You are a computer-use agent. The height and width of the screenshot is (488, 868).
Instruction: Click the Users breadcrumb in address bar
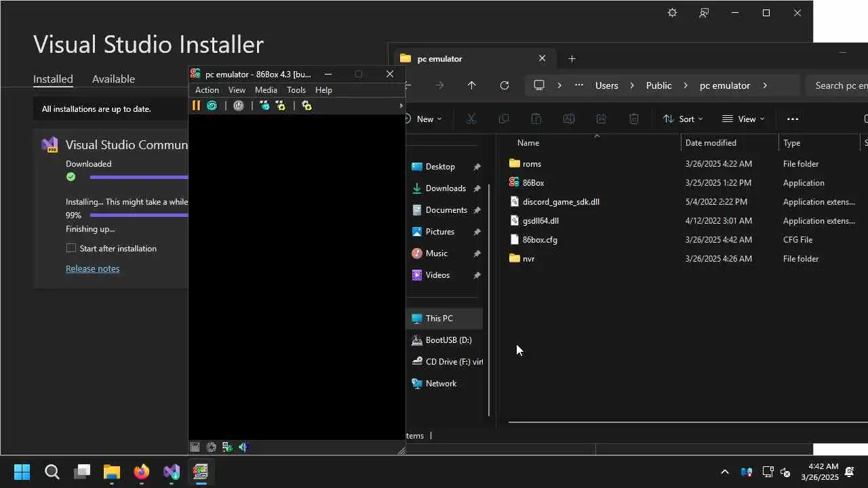(x=606, y=85)
